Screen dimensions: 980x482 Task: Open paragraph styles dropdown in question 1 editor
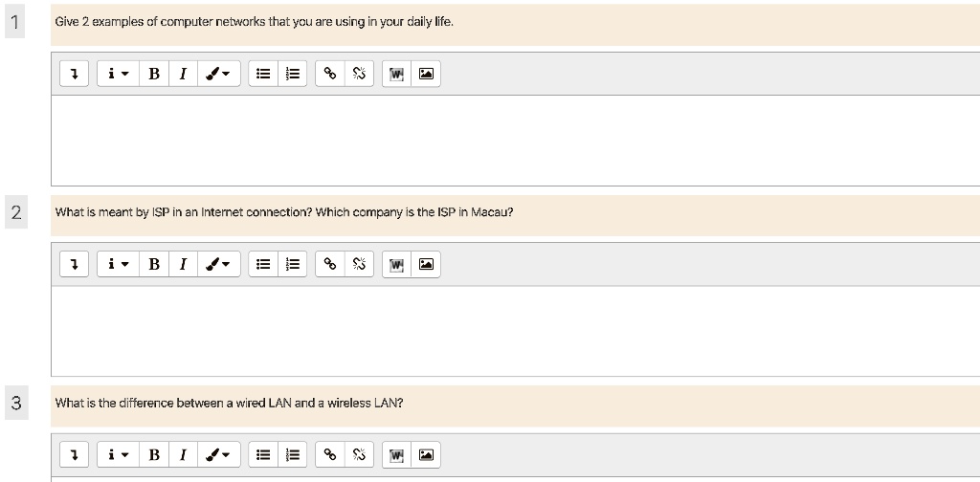(x=117, y=74)
